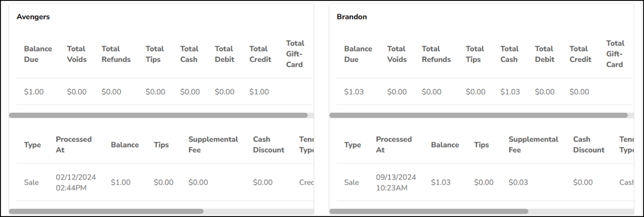Click the Avengers transactions table horizontal scrollbar
This screenshot has height=217, width=644.
point(106,211)
